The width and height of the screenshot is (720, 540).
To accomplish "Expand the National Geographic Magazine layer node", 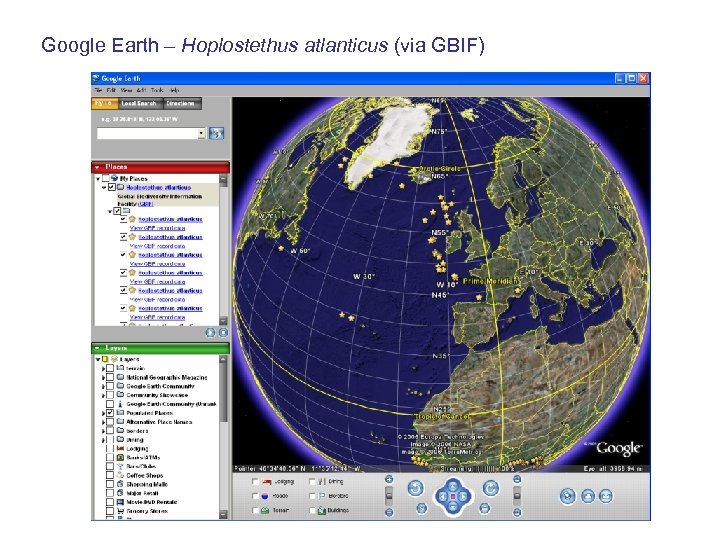I will click(103, 377).
